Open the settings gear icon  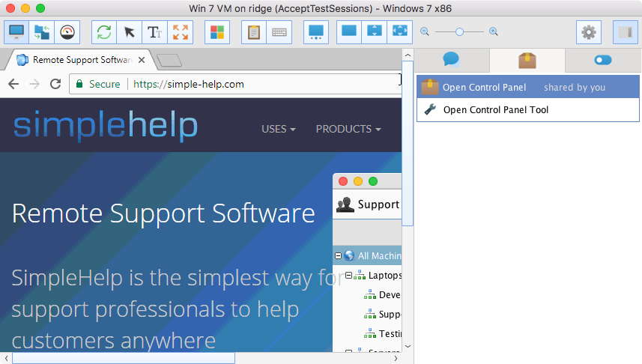point(589,32)
